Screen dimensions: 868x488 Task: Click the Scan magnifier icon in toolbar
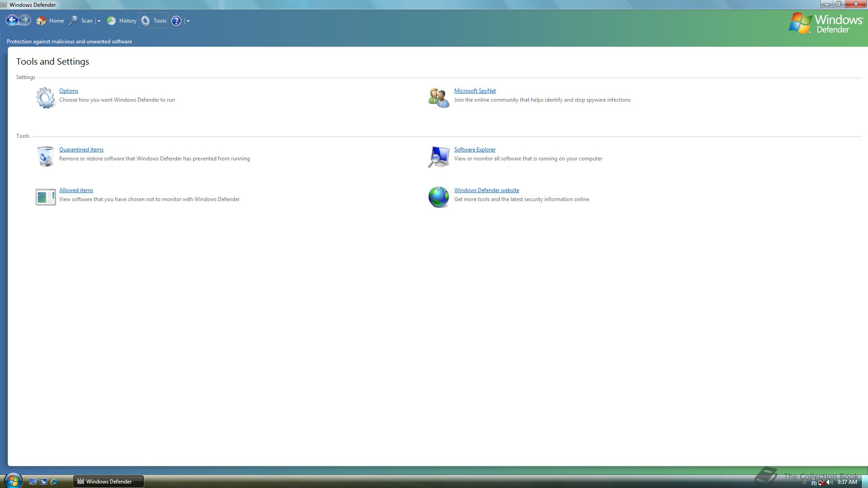[73, 20]
